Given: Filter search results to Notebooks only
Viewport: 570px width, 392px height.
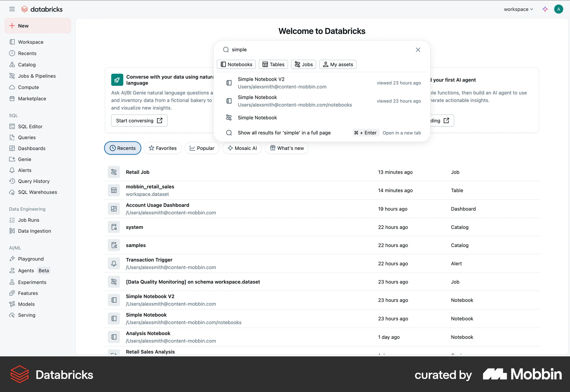Looking at the screenshot, I should coord(236,64).
